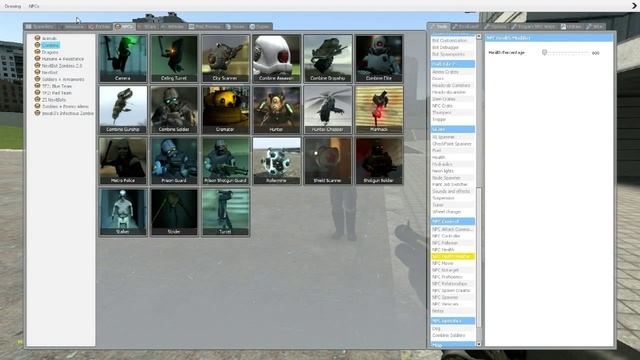
Task: Switch to the Vehicles tab
Action: (x=173, y=27)
